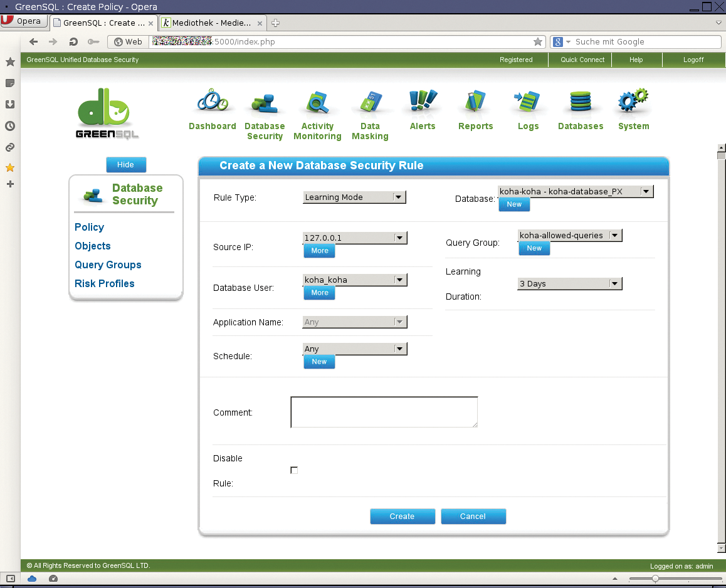Enable the Disable Rule checkbox

(294, 470)
